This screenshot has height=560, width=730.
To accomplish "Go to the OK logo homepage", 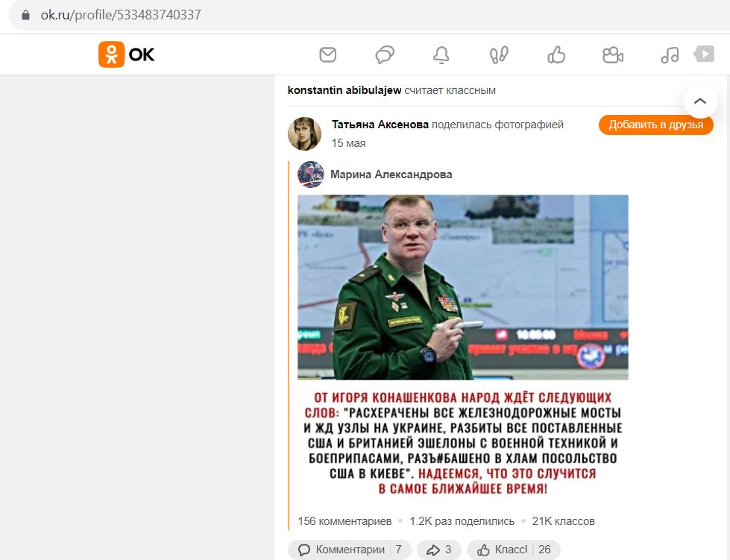I will click(x=126, y=54).
